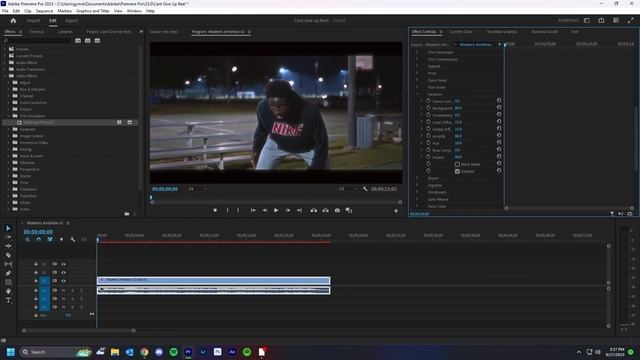Switch to the Essential Graphics tab
The image size is (640, 360).
(x=502, y=31)
